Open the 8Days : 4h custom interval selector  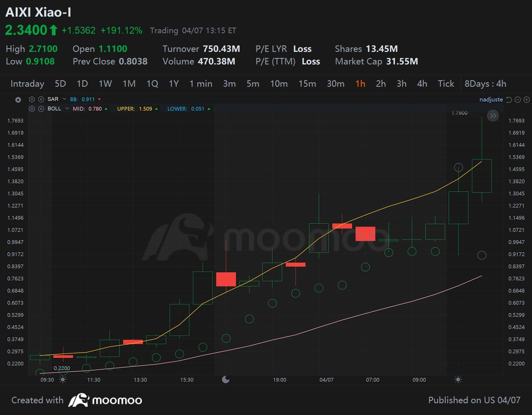tap(485, 83)
